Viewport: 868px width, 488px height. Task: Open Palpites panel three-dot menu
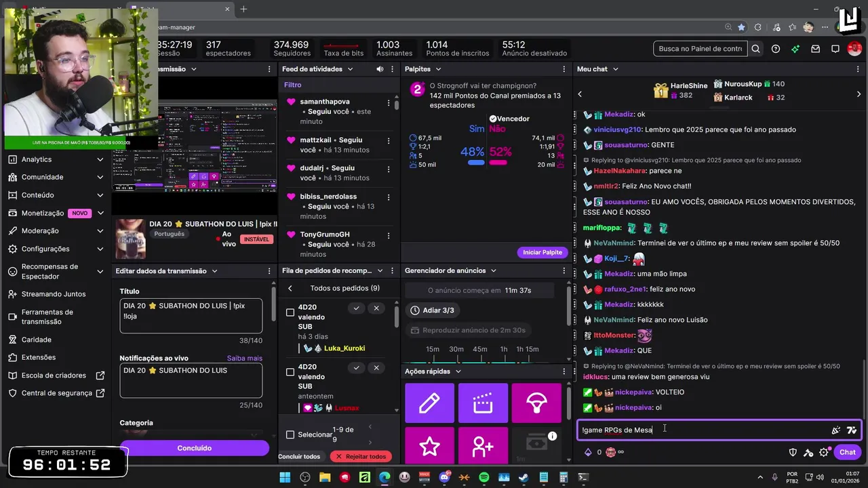(564, 69)
